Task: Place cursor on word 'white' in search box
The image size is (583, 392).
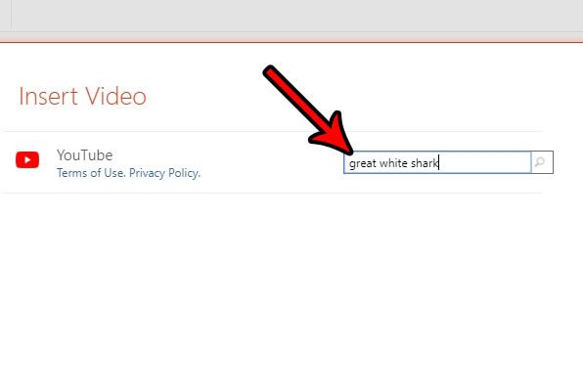Action: pyautogui.click(x=393, y=162)
